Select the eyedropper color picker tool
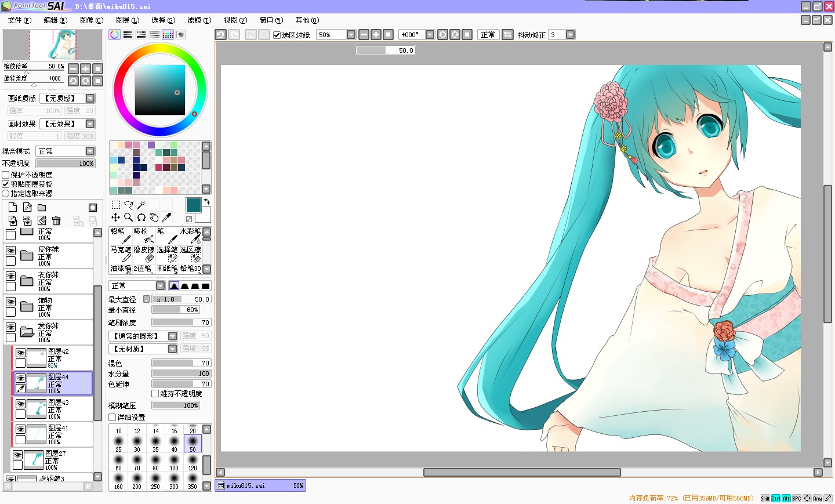The image size is (835, 504). 167,217
